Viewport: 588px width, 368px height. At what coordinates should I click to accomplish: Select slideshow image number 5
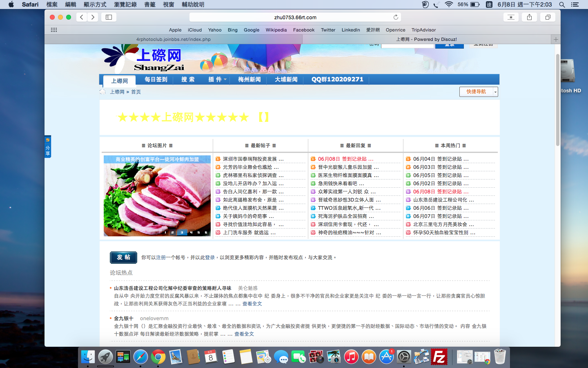point(198,232)
